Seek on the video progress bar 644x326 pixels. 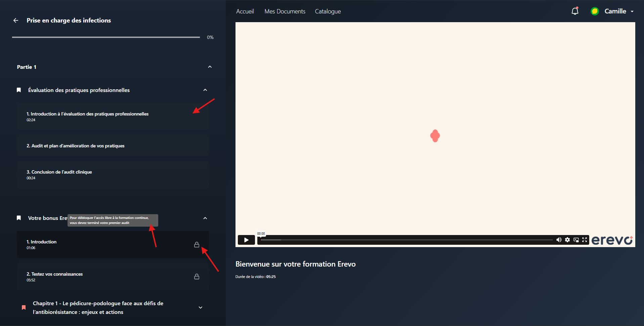point(406,240)
